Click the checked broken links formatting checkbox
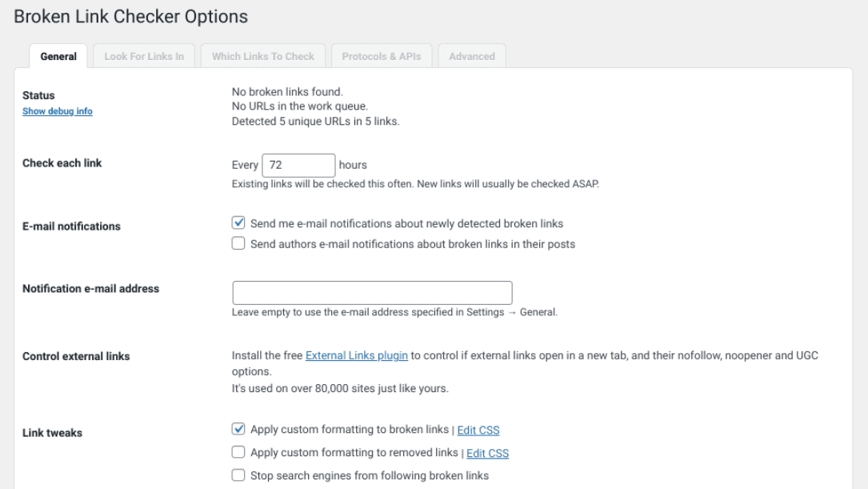The width and height of the screenshot is (868, 489). click(x=238, y=429)
